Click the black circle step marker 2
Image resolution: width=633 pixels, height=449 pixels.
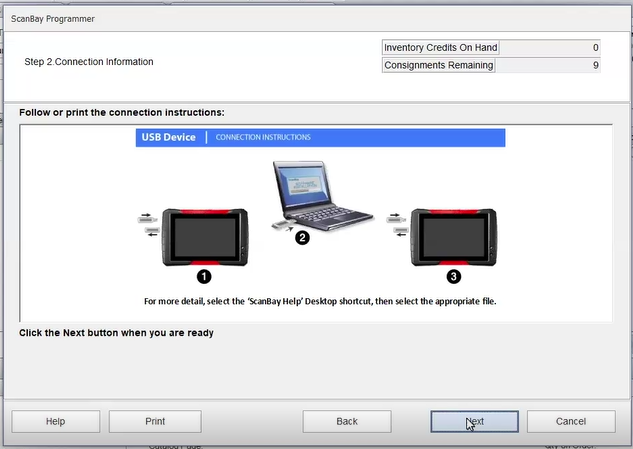302,238
